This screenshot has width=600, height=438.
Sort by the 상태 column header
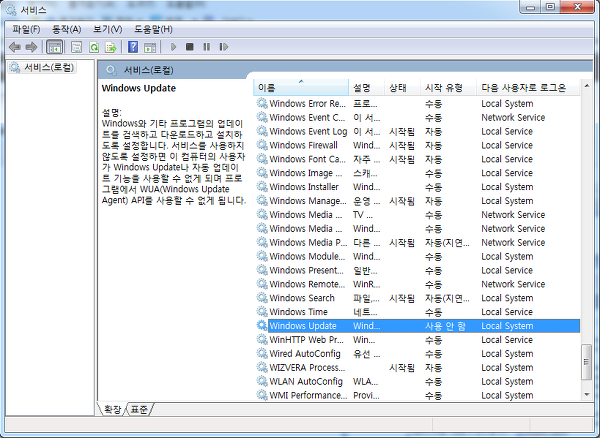(402, 88)
